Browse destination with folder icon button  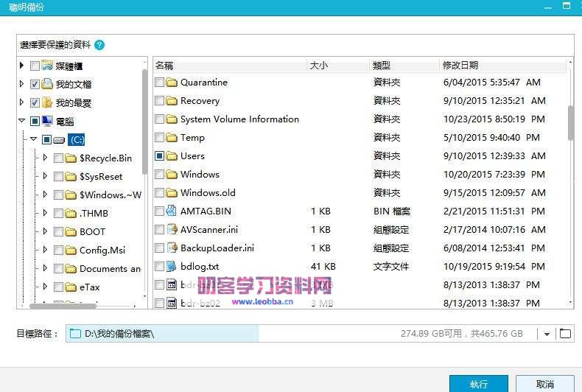click(x=565, y=333)
